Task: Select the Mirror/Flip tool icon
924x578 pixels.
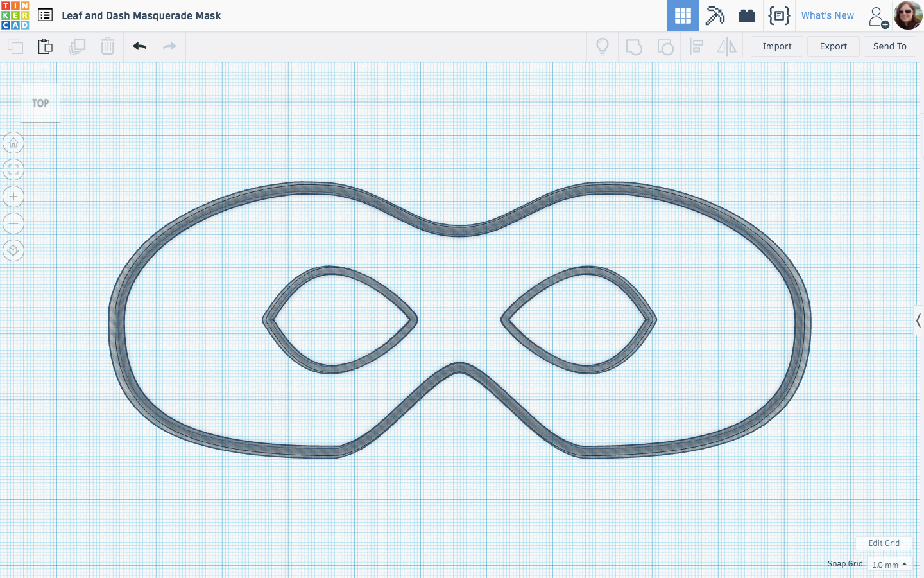Action: (x=727, y=46)
